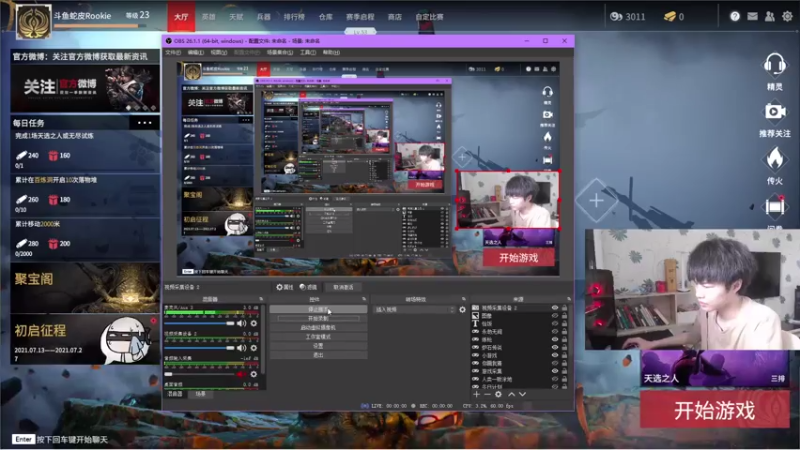Open the friends list icon in game header
Viewport: 800px width, 450px height.
coord(769,16)
